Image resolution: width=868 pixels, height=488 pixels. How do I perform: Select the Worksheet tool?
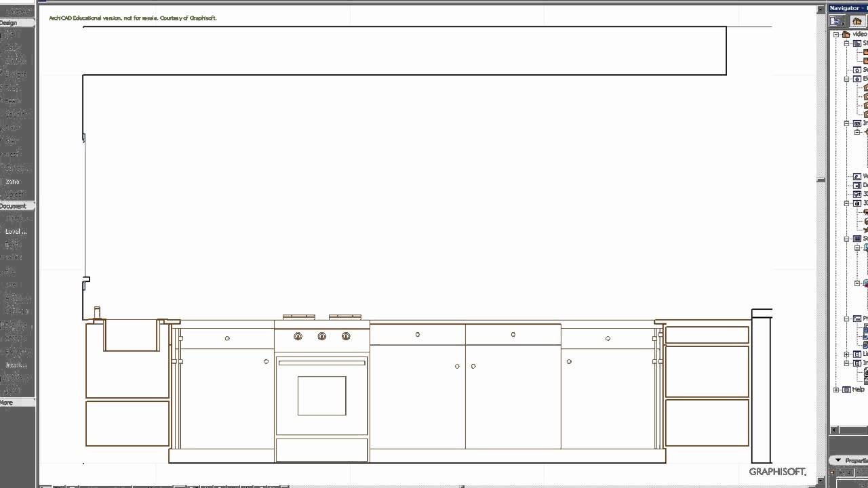pos(17,378)
